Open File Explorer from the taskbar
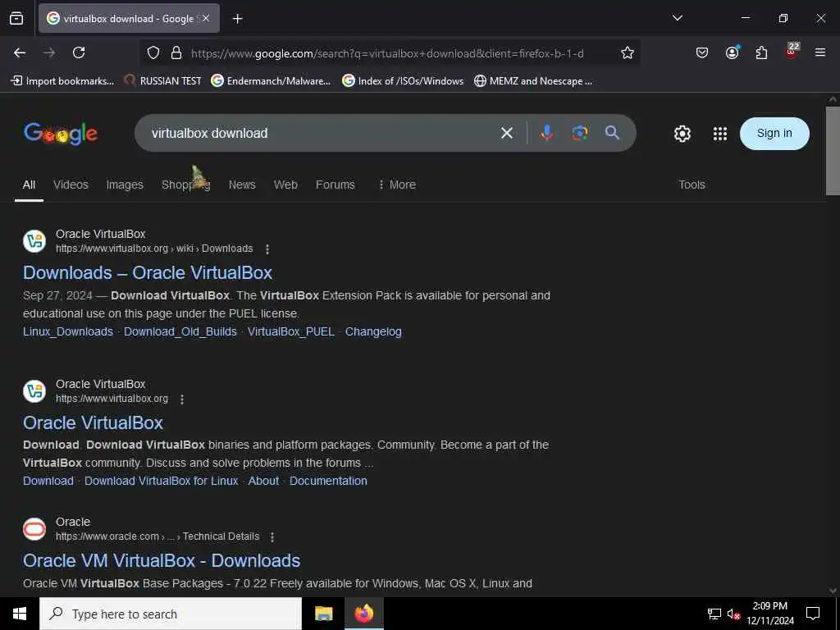Image resolution: width=840 pixels, height=630 pixels. (x=323, y=614)
